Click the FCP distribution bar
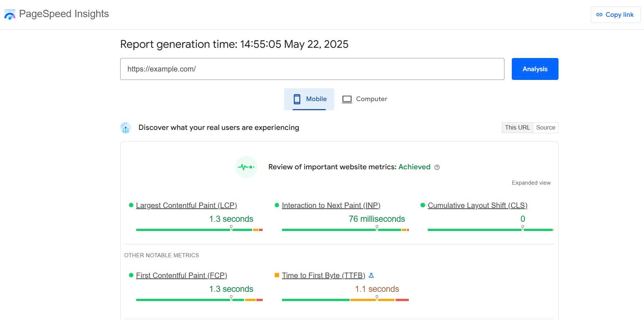The image size is (644, 320). [x=199, y=300]
